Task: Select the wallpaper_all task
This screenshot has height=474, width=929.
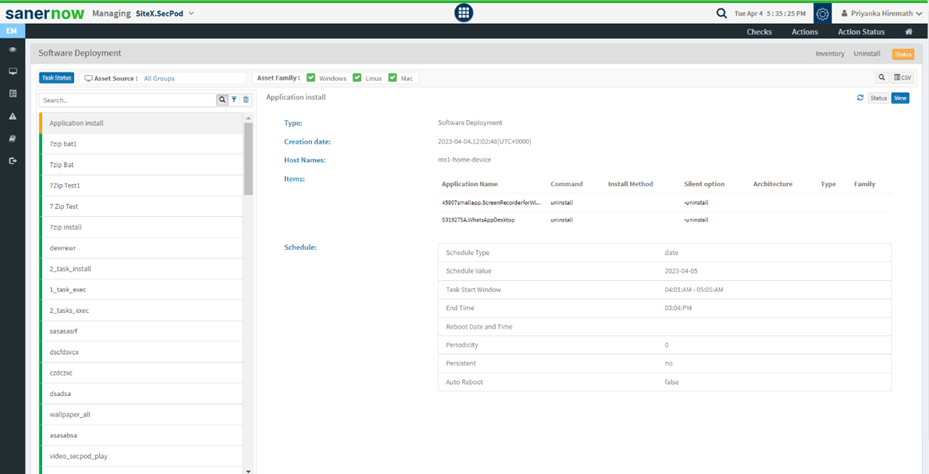Action: 142,414
